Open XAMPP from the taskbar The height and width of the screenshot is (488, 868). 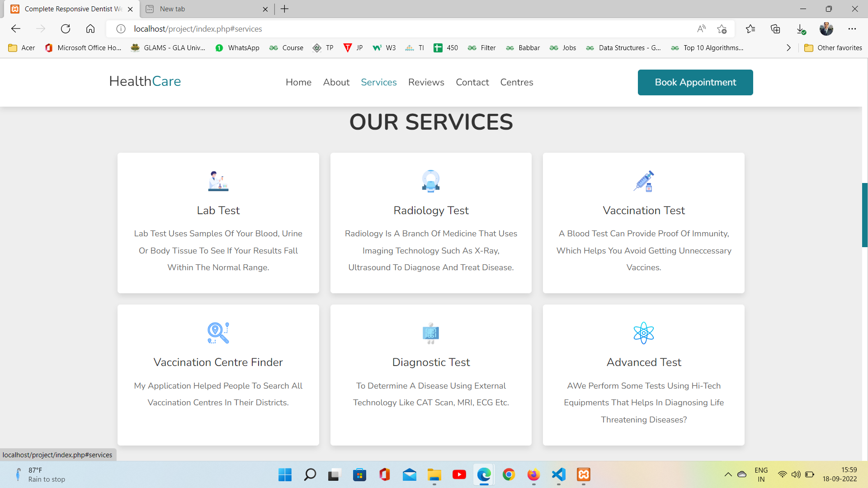[583, 475]
